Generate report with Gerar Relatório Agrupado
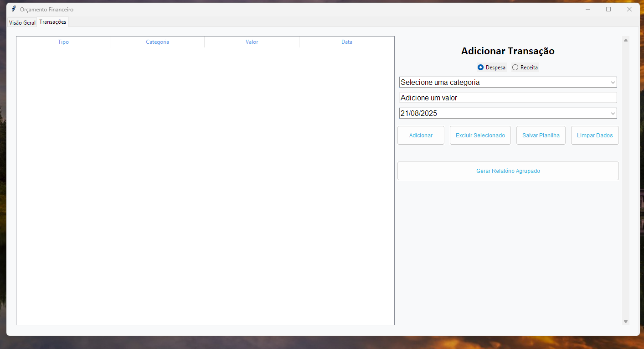 [x=508, y=171]
